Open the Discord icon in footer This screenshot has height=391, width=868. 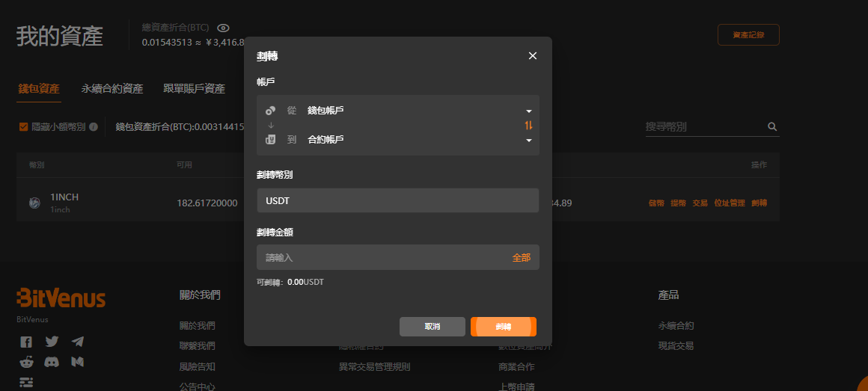52,363
